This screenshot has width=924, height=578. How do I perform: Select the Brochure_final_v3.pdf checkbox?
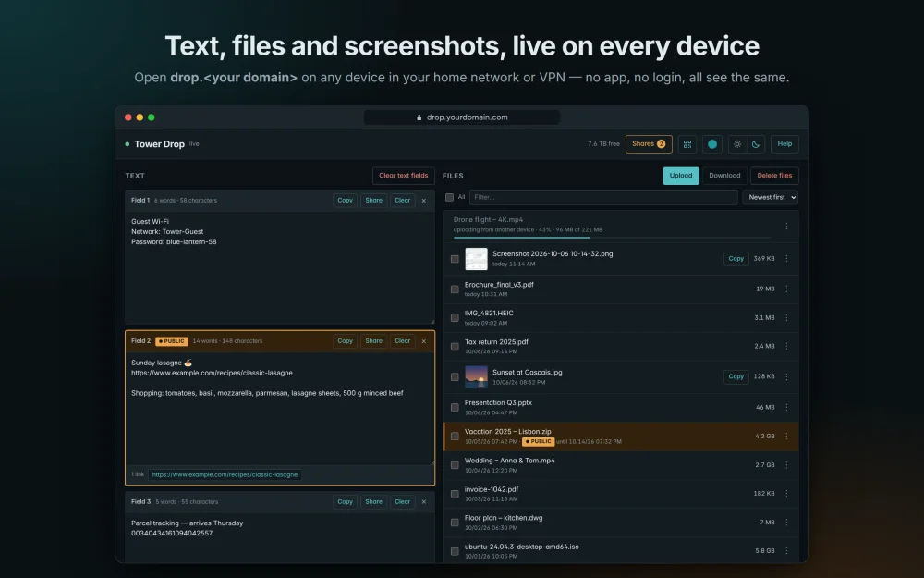[455, 289]
